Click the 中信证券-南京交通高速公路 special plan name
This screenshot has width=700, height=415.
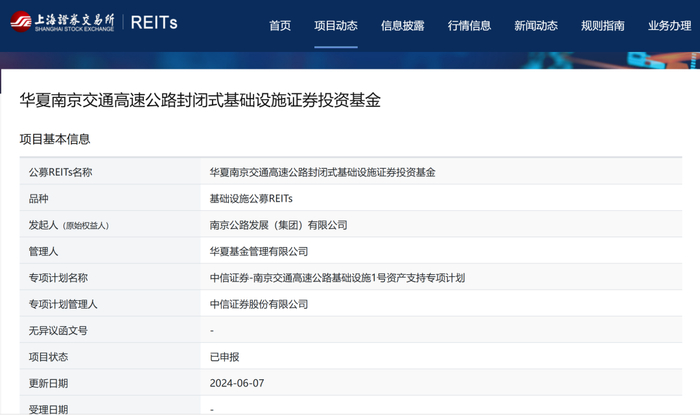coord(337,278)
